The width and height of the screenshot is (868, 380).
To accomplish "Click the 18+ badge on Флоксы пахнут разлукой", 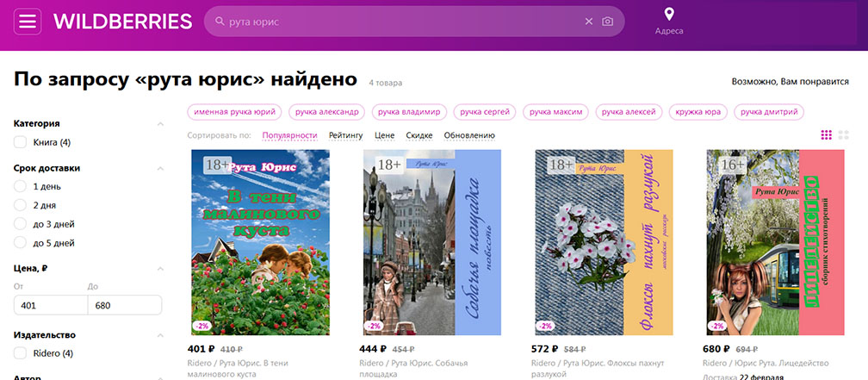I will pyautogui.click(x=561, y=165).
